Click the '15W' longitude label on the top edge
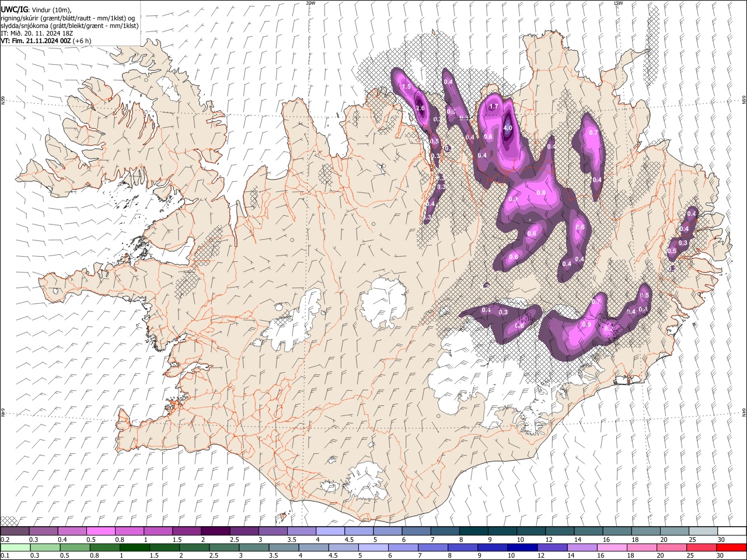 (x=618, y=3)
